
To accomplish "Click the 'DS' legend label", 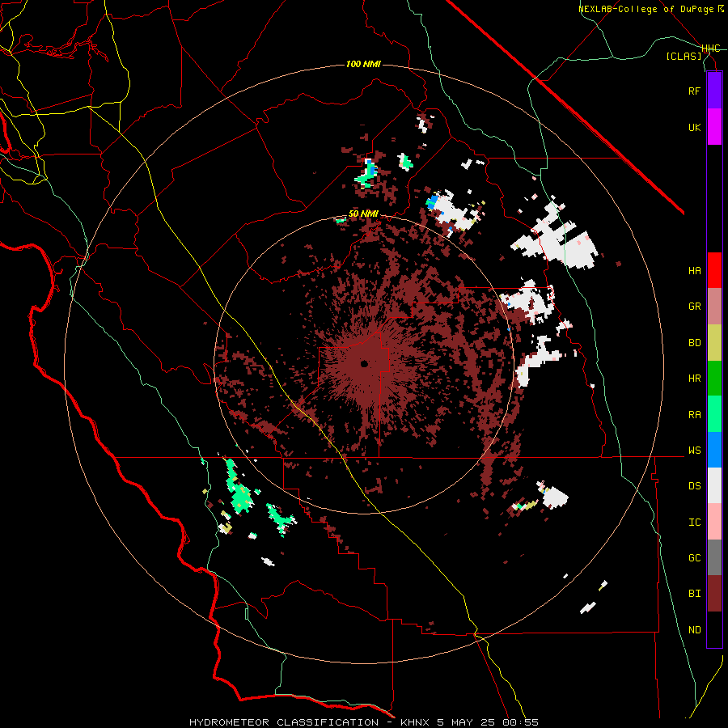I will click(694, 485).
